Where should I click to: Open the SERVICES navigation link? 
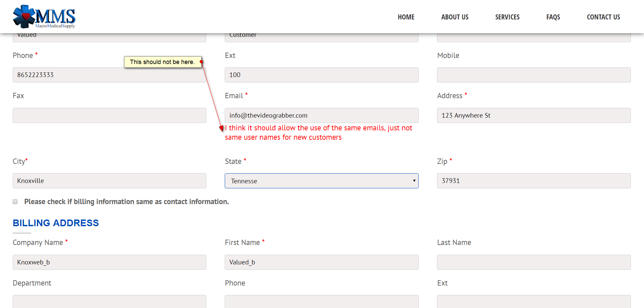507,17
